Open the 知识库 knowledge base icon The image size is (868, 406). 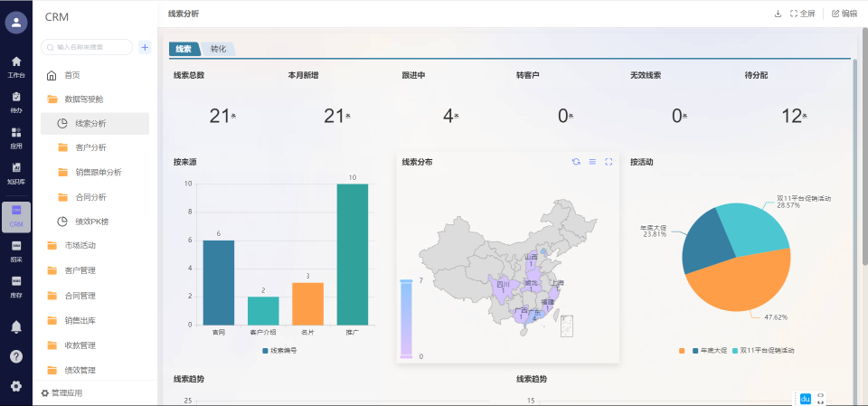click(16, 172)
